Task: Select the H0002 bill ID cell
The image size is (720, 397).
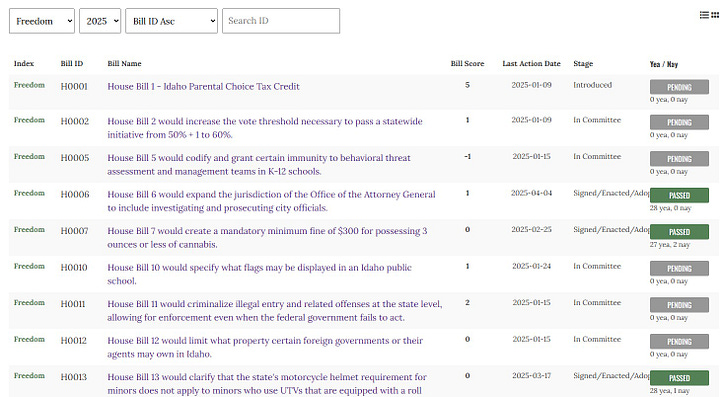Action: [x=75, y=122]
